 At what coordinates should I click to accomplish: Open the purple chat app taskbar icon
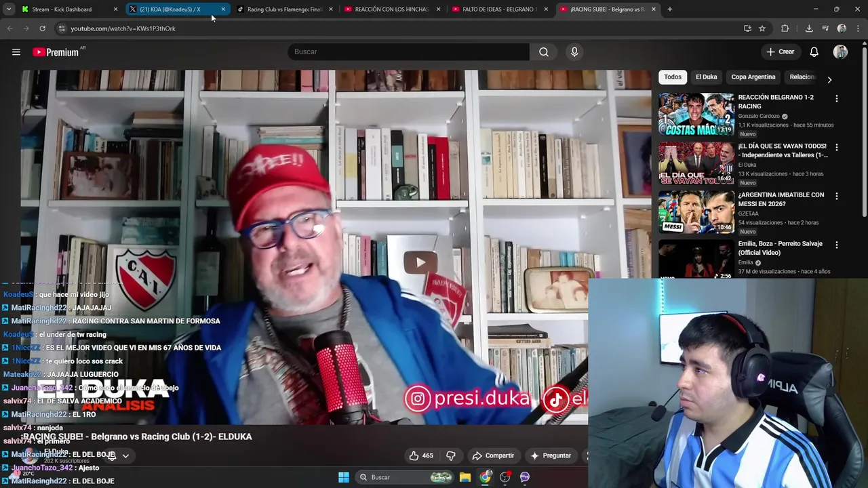pyautogui.click(x=525, y=477)
